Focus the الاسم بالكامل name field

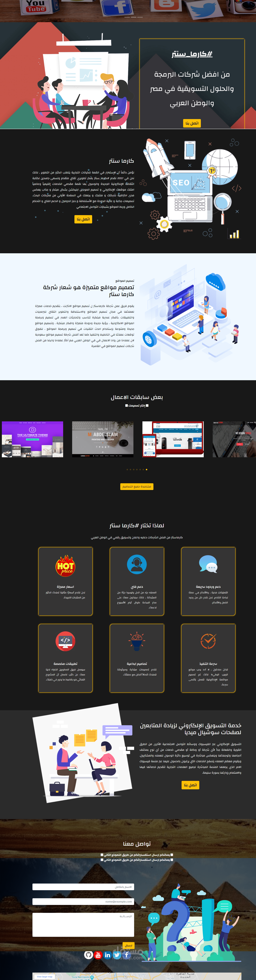(83, 887)
